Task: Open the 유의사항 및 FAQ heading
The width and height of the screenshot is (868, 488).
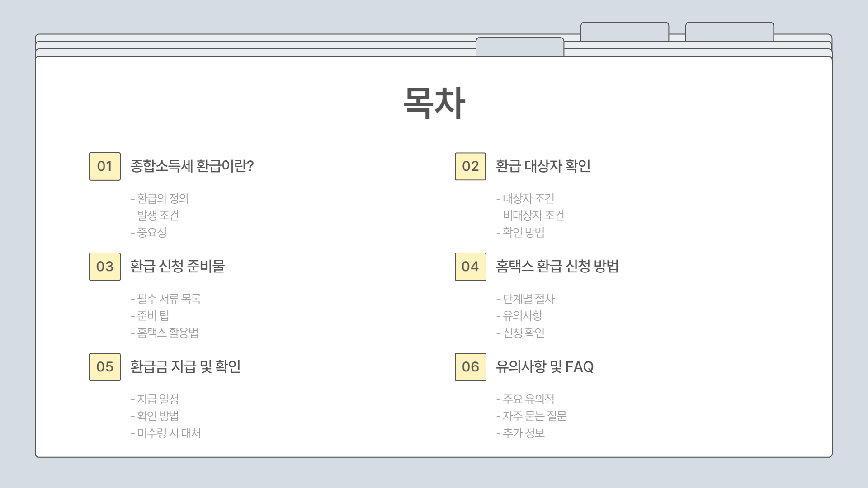Action: coord(544,367)
